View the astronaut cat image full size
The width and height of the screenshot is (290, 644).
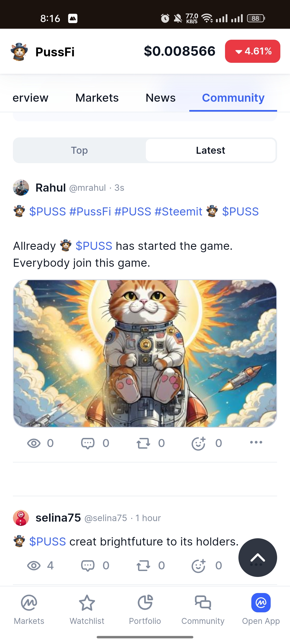(145, 353)
